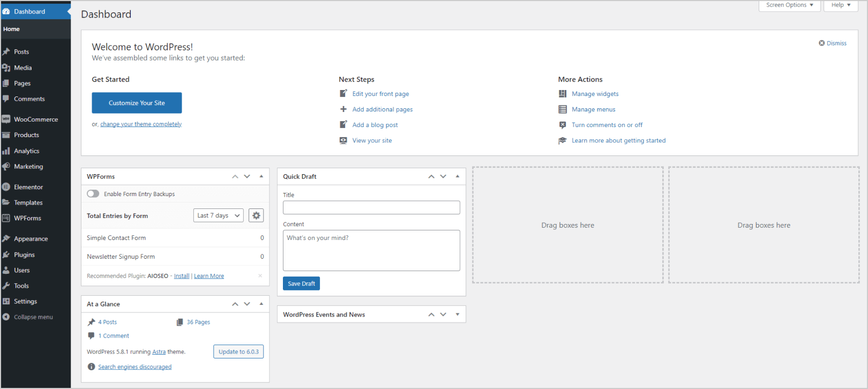
Task: Click the Dismiss welcome panel icon
Action: (822, 43)
